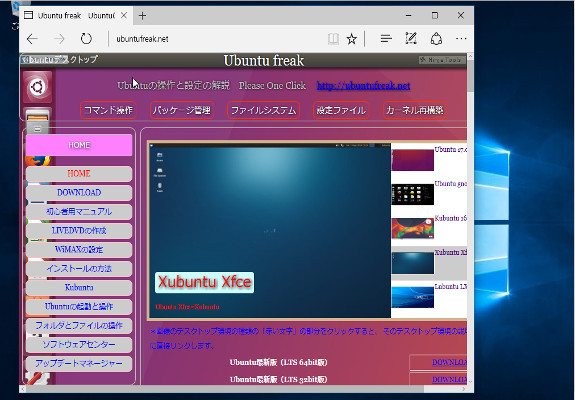Click DOWNLOAD link for LTS 32bit版
Image resolution: width=575 pixels, height=400 pixels.
[x=449, y=379]
